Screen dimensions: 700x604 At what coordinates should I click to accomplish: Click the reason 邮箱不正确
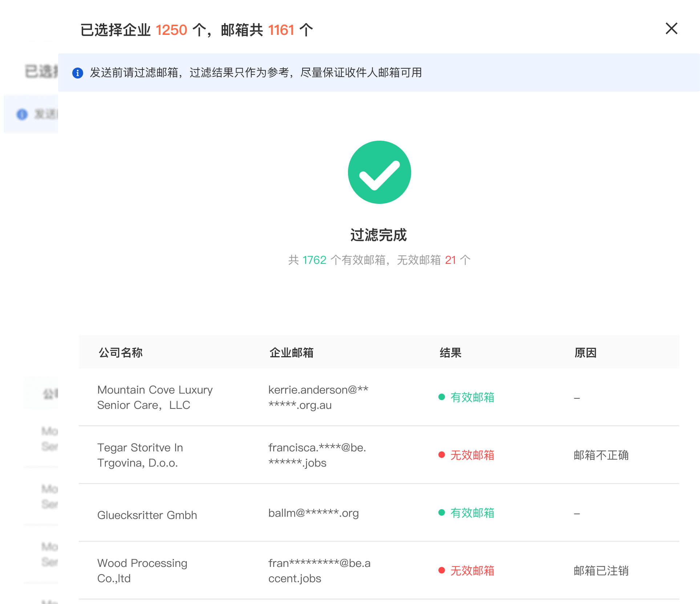coord(601,455)
